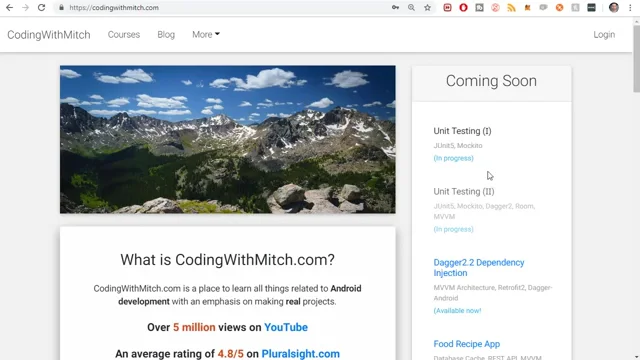Open the light gray square extension
This screenshot has height=360, width=640.
(575, 7)
